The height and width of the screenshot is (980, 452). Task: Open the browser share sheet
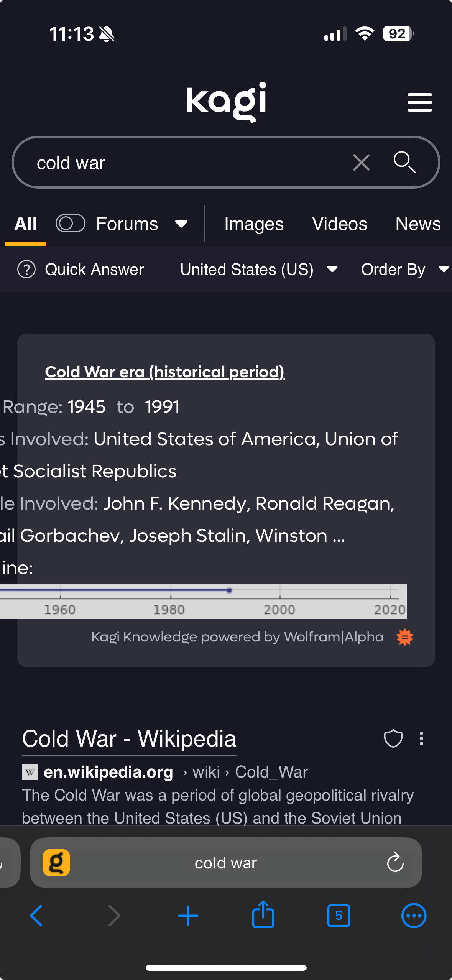pyautogui.click(x=263, y=915)
